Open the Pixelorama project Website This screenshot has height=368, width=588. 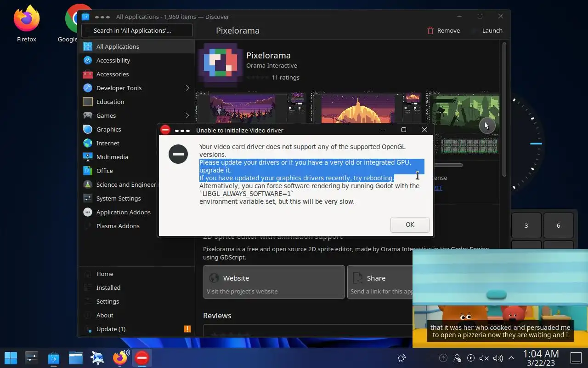tap(274, 282)
